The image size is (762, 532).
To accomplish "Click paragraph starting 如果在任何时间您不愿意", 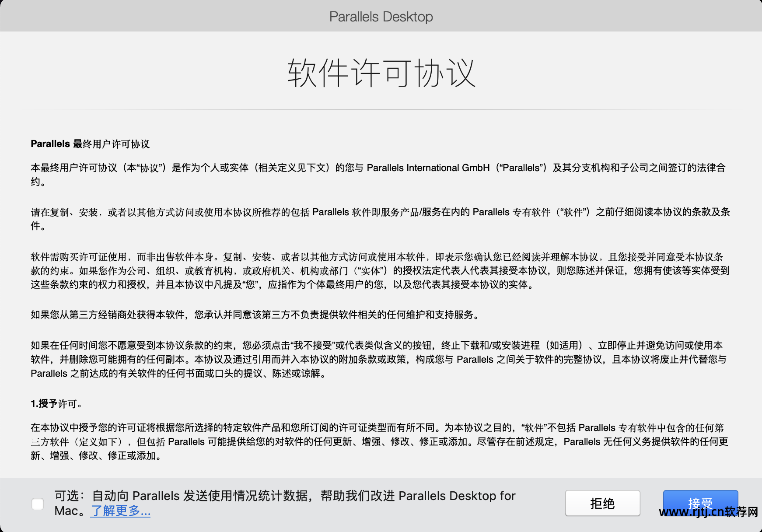I will point(378,359).
